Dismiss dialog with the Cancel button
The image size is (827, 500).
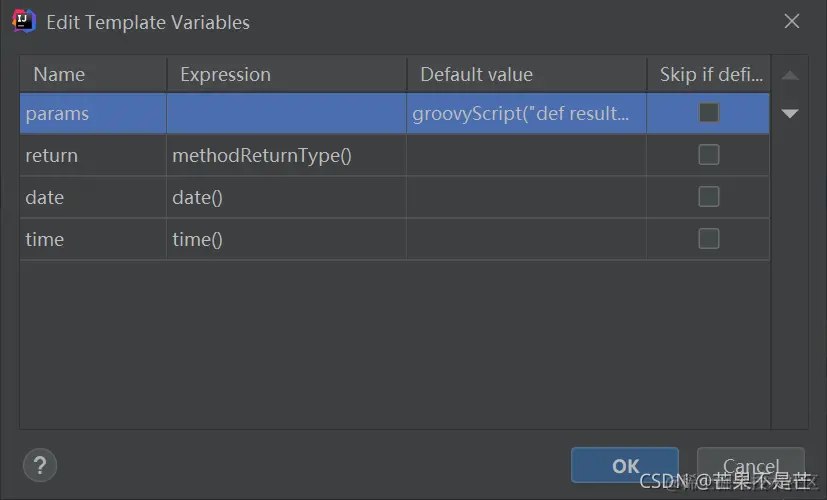click(x=751, y=465)
